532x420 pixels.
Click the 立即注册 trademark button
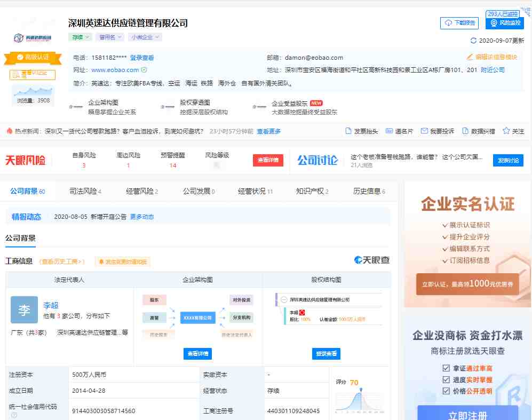[x=467, y=414]
